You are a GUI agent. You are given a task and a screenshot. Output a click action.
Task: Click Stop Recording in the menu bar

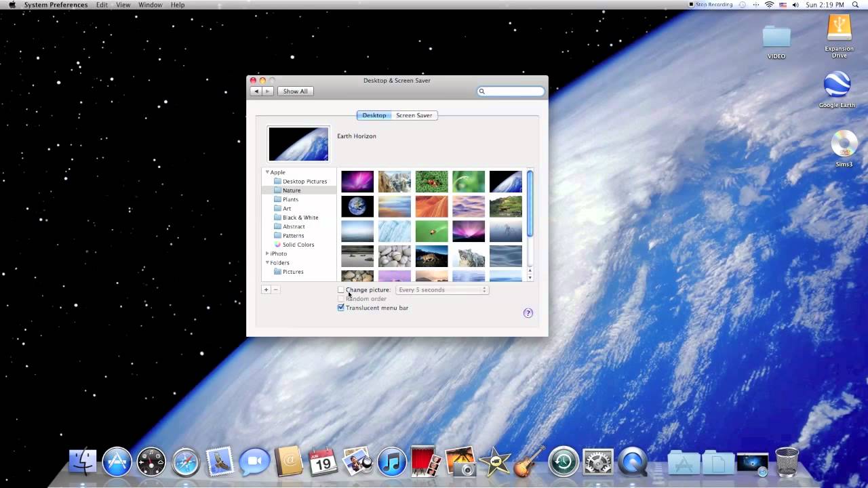click(x=711, y=5)
